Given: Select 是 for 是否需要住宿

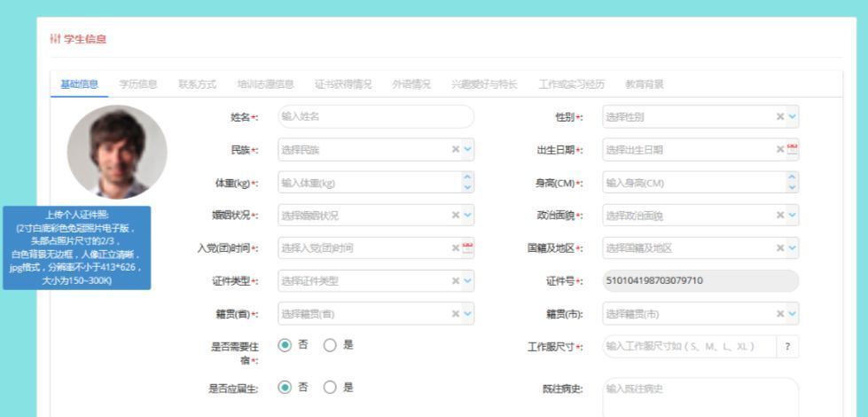Looking at the screenshot, I should pos(330,346).
